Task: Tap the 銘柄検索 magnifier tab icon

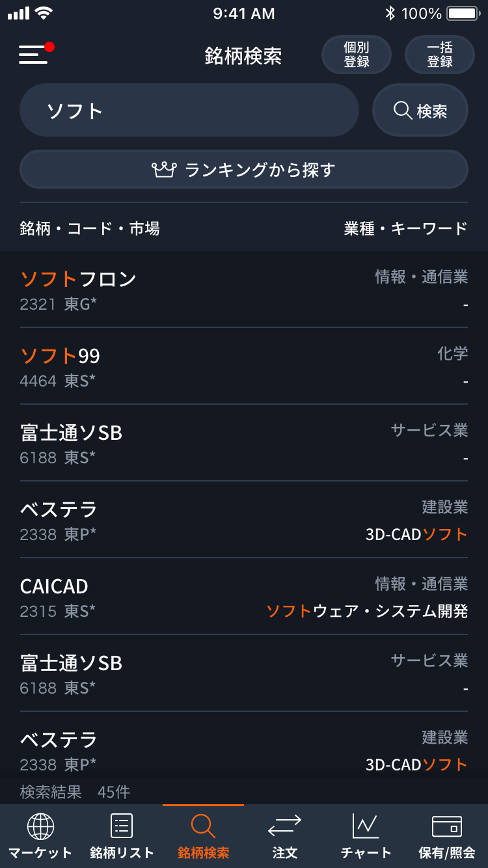Action: [203, 826]
